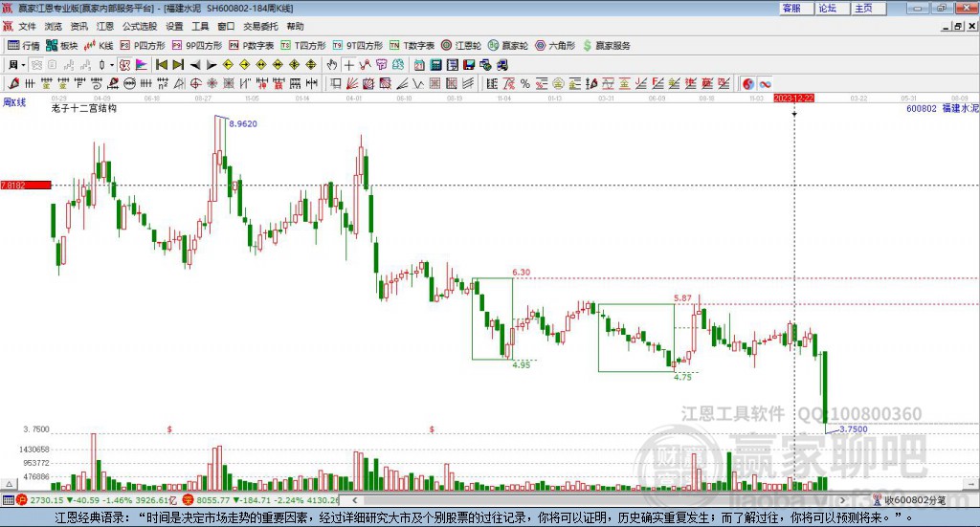The image size is (980, 527).
Task: Jump to last bar with green skip-forward icon
Action: tap(178, 65)
